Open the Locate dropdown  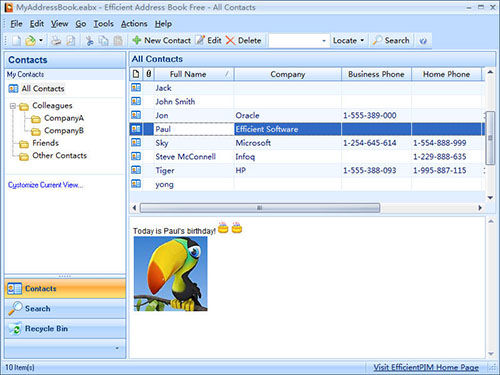[348, 41]
